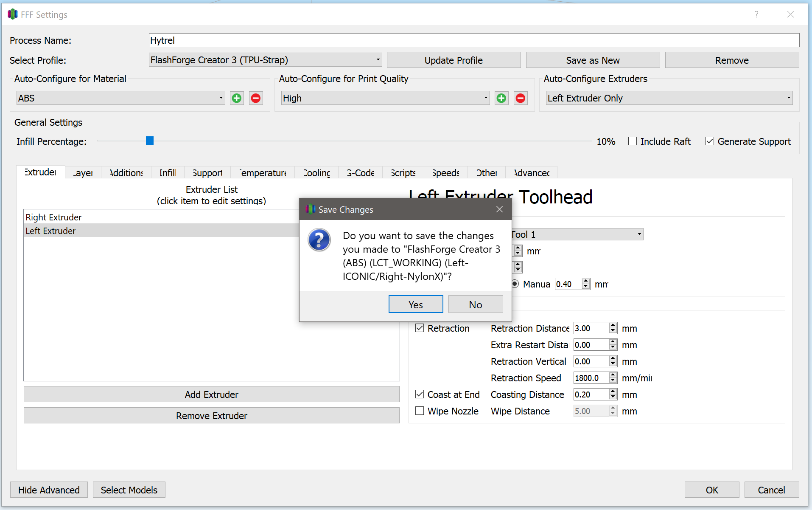The image size is (812, 510).
Task: Toggle the Include Raft checkbox
Action: pos(633,141)
